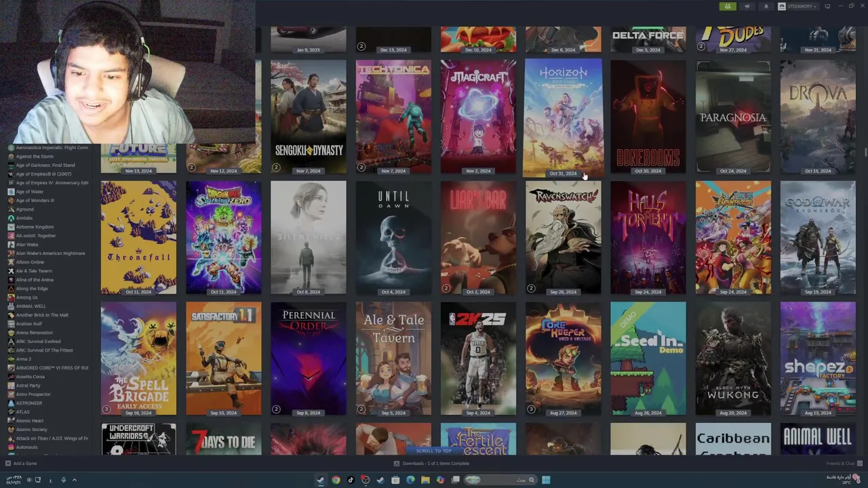Open Windows Start menu button
Image resolution: width=868 pixels, height=488 pixels.
[546, 480]
